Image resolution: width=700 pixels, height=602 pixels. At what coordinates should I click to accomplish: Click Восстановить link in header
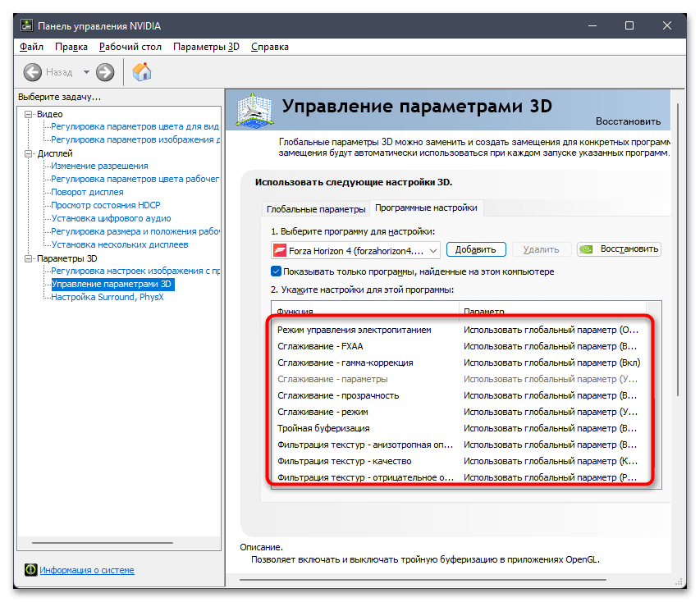628,121
